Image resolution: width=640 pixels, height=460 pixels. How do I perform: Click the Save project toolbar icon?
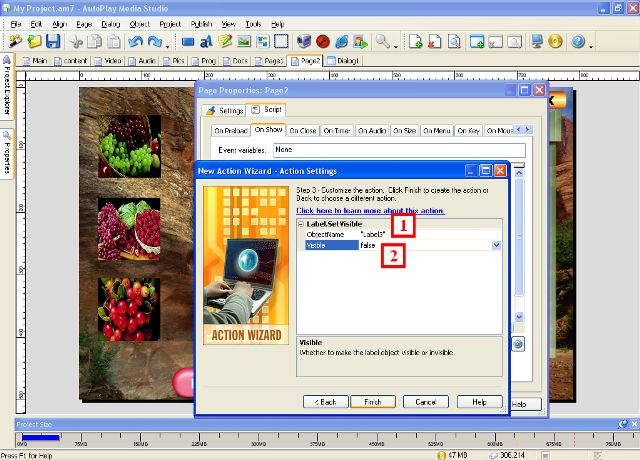tap(52, 42)
